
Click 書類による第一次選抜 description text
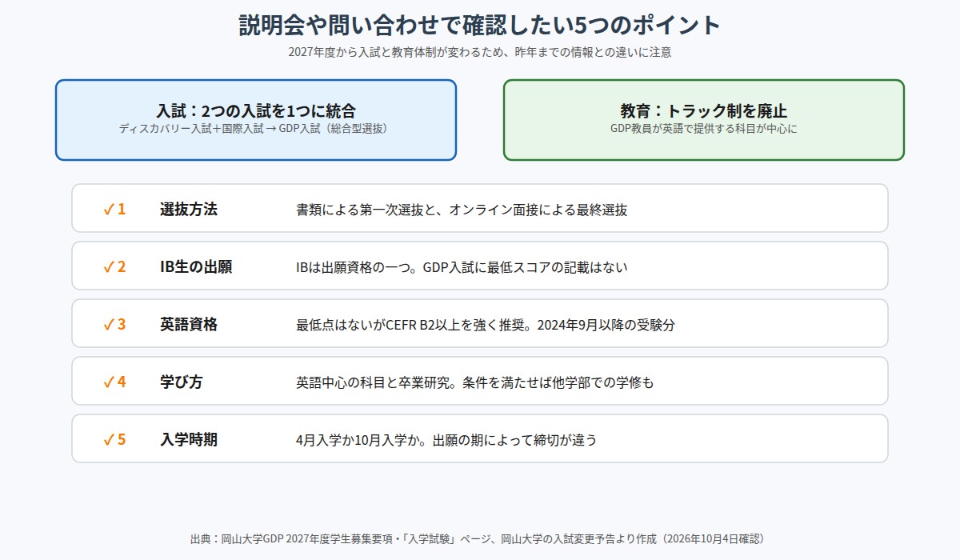462,210
